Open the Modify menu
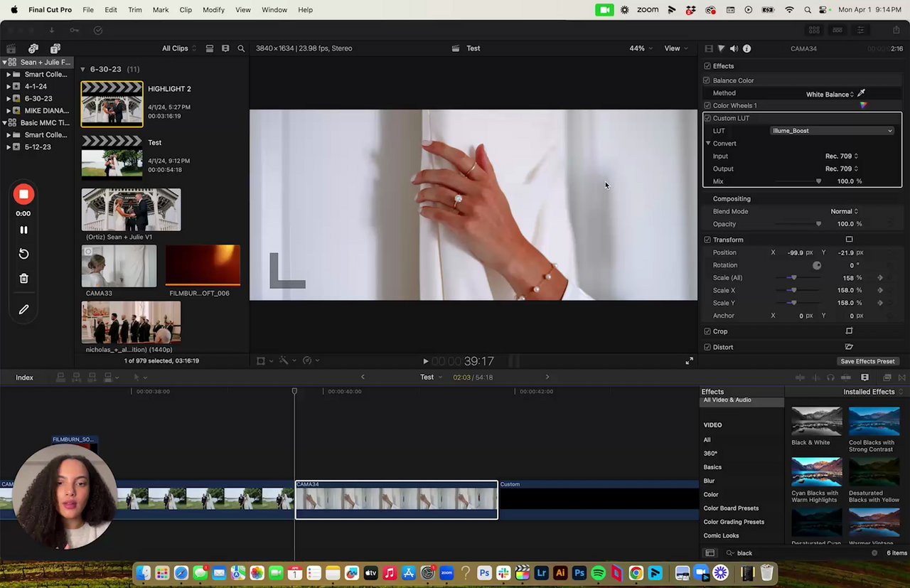The width and height of the screenshot is (910, 588). 213,10
